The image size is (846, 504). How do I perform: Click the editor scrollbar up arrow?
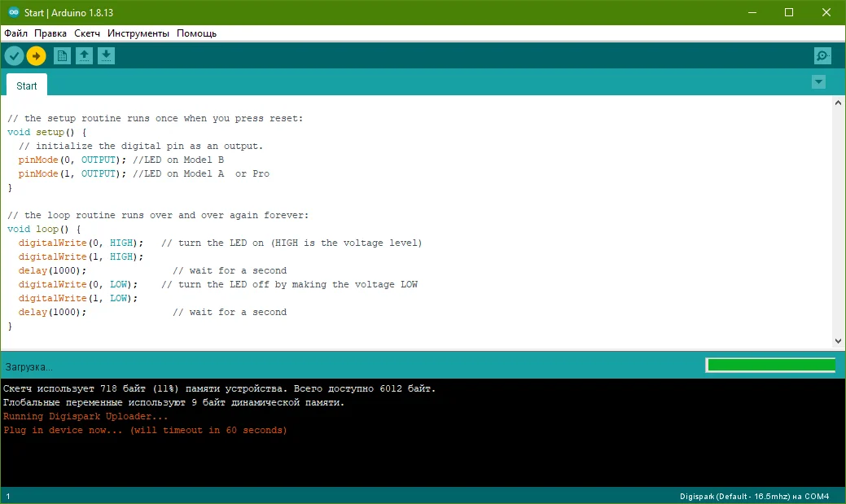[838, 103]
